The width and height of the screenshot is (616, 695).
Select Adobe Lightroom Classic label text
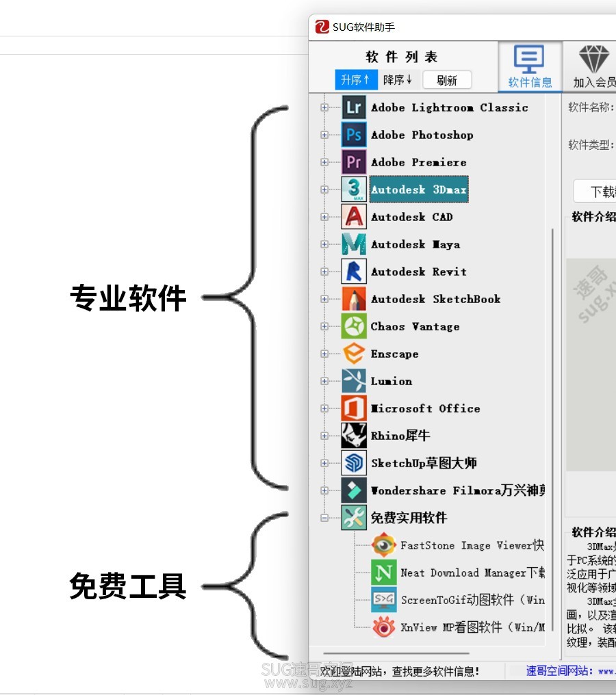(x=449, y=107)
